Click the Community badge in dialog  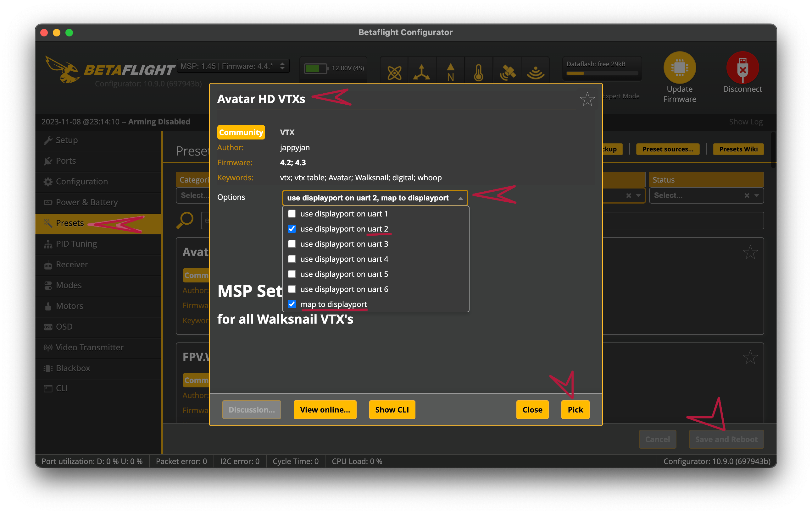[241, 132]
